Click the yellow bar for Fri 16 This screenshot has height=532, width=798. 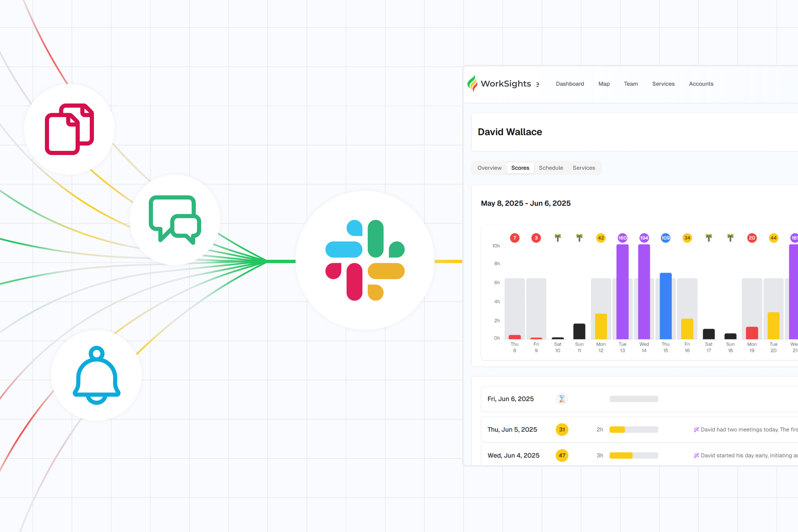687,329
